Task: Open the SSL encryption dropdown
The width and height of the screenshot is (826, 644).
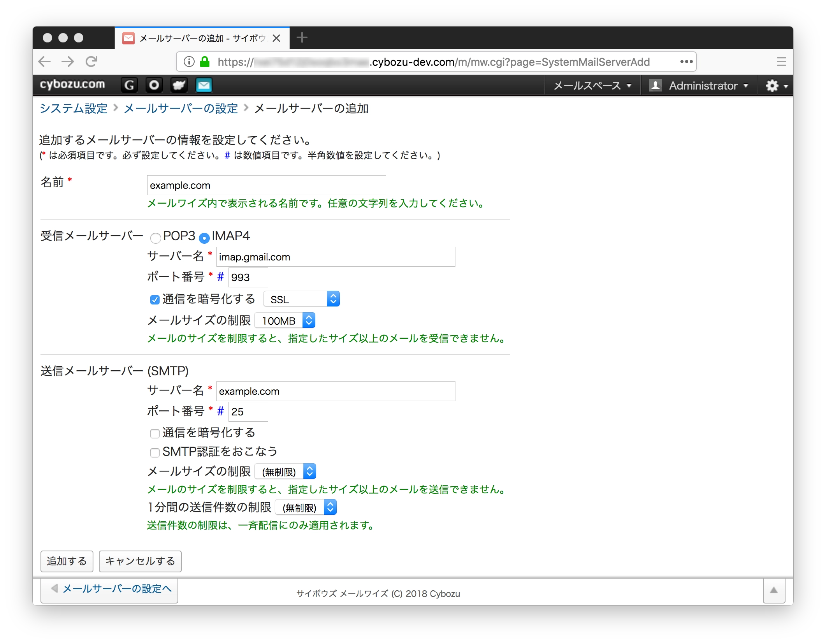Action: tap(301, 299)
